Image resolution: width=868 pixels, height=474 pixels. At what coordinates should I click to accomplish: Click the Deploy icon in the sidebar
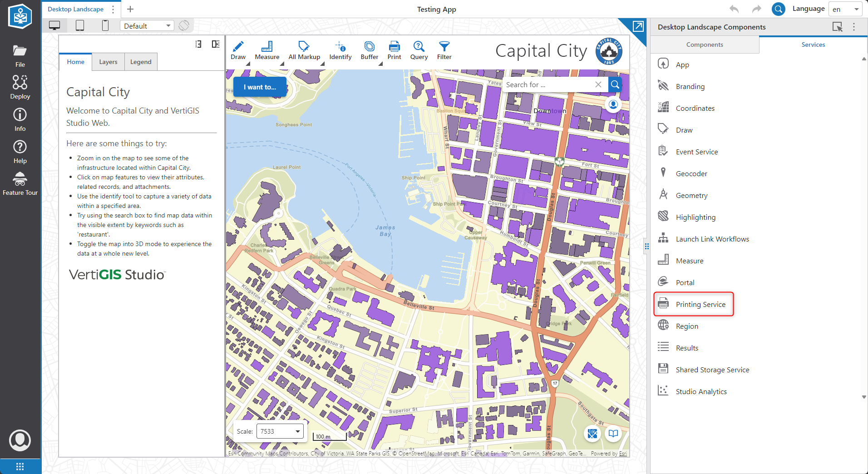20,86
